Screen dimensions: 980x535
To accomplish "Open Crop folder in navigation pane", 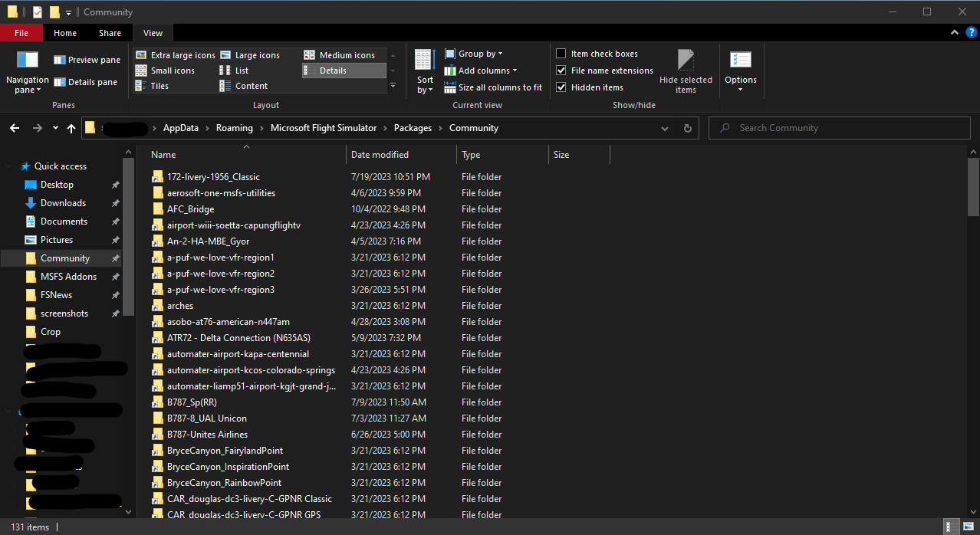I will tap(51, 332).
